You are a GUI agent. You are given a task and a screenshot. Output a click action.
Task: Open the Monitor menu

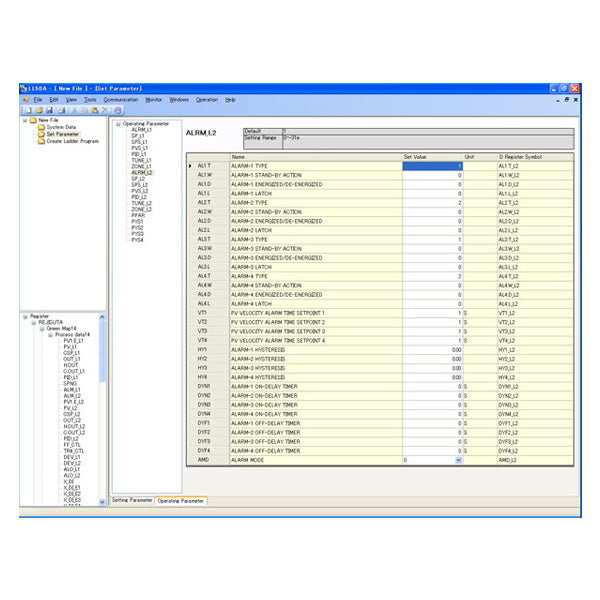pos(153,100)
